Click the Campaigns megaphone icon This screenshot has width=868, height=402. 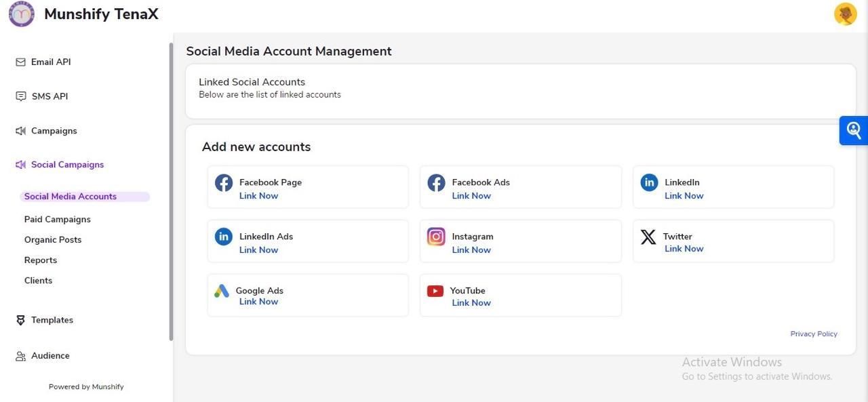20,130
